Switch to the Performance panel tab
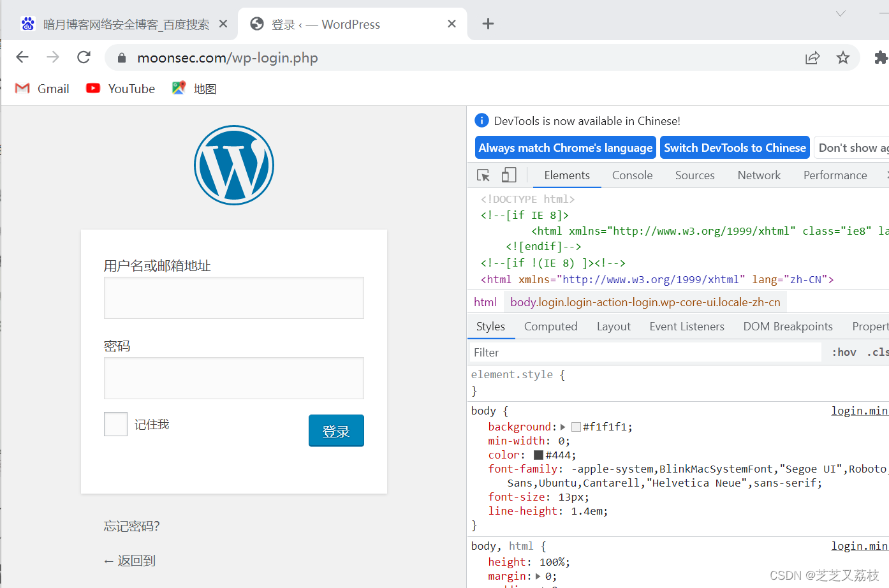This screenshot has height=588, width=889. tap(835, 175)
